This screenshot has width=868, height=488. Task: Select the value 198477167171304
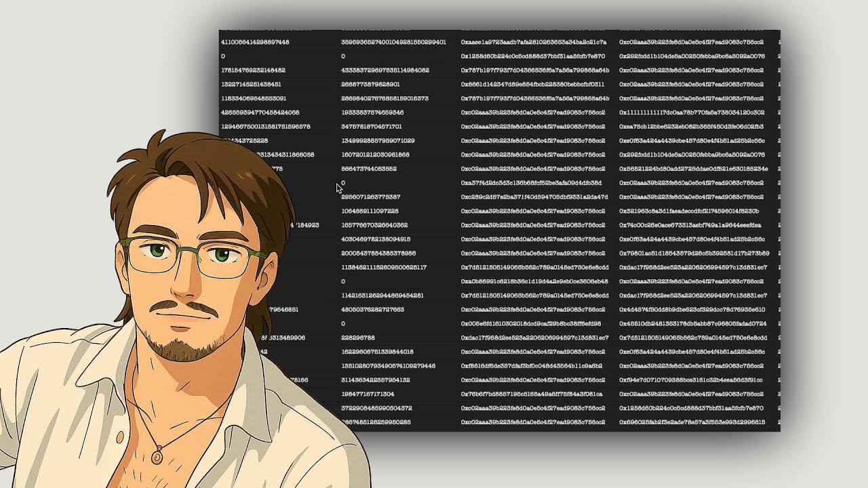(x=368, y=394)
